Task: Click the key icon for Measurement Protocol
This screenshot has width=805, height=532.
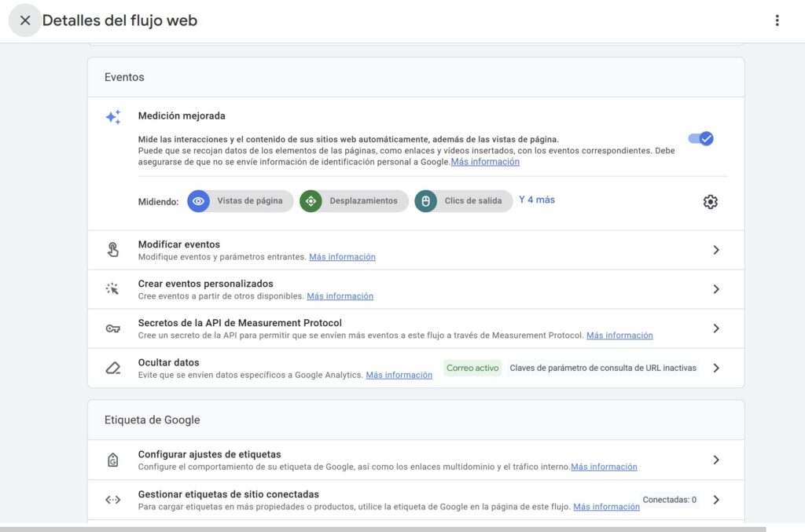Action: (x=113, y=328)
